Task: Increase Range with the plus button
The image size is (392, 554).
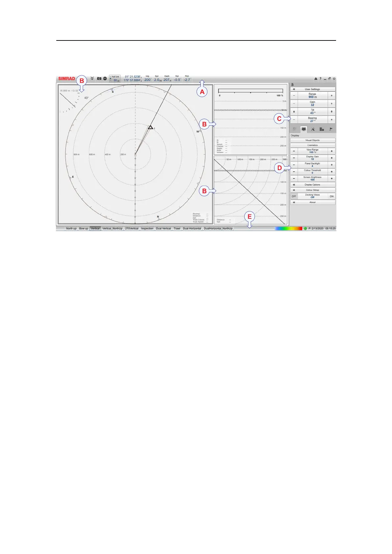Action: (331, 95)
